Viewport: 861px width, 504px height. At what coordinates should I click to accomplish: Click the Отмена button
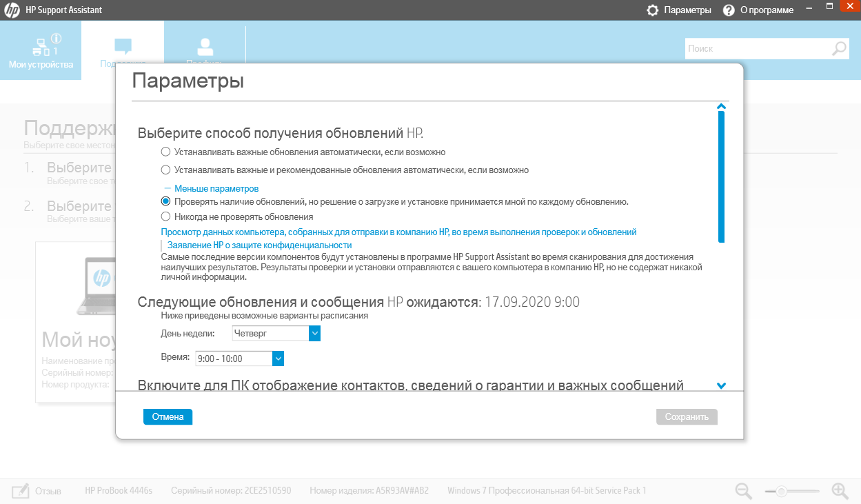click(168, 416)
